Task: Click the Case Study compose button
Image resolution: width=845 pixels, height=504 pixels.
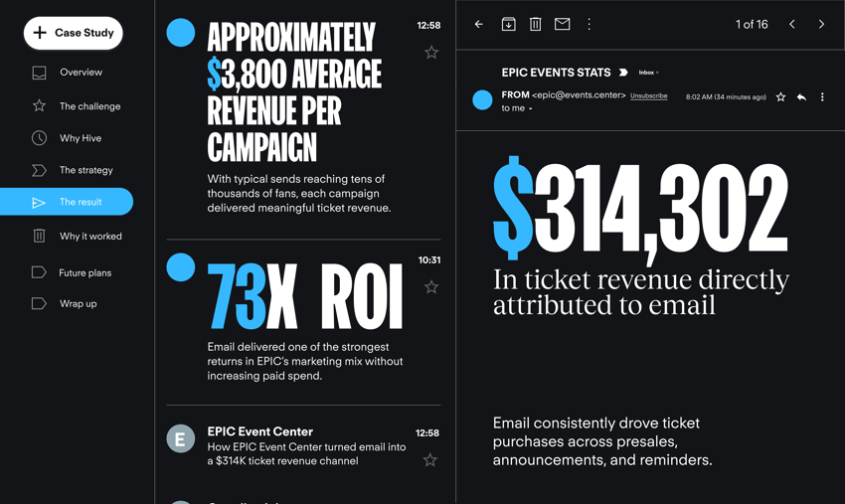Action: tap(74, 33)
